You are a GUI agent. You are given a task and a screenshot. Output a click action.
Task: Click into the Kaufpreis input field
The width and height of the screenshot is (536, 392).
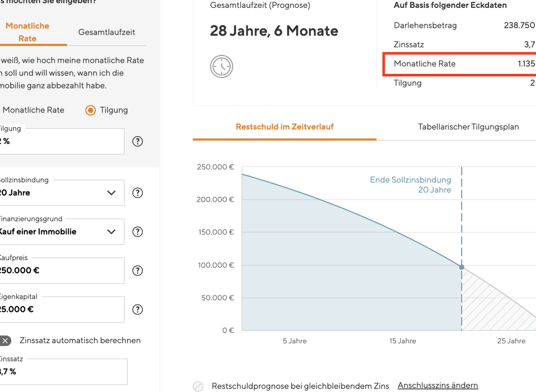(x=60, y=271)
